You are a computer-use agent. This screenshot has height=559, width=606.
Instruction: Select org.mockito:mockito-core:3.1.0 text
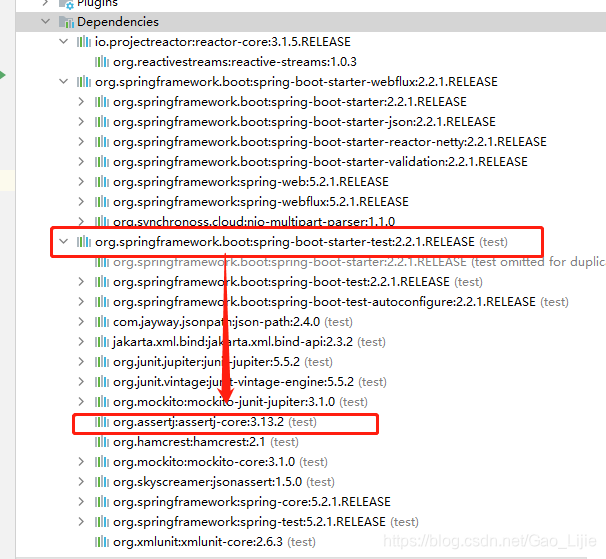point(204,462)
